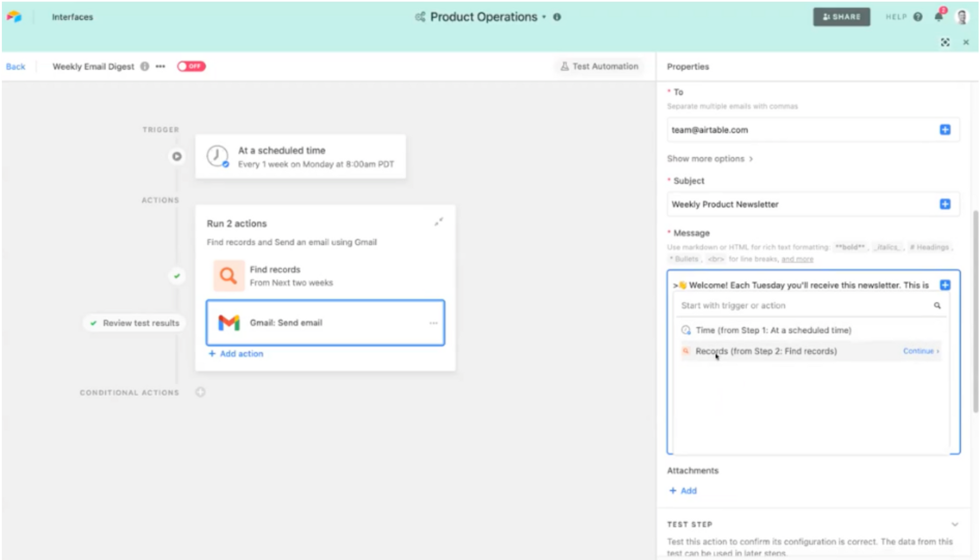Insert a token into the To field
Viewport: 979px width, 560px height.
[945, 130]
